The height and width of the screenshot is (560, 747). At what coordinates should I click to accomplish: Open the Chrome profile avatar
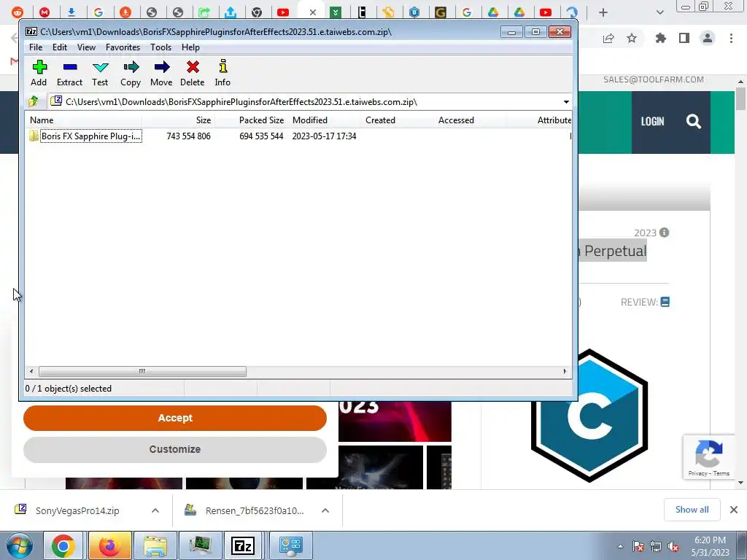(x=708, y=38)
